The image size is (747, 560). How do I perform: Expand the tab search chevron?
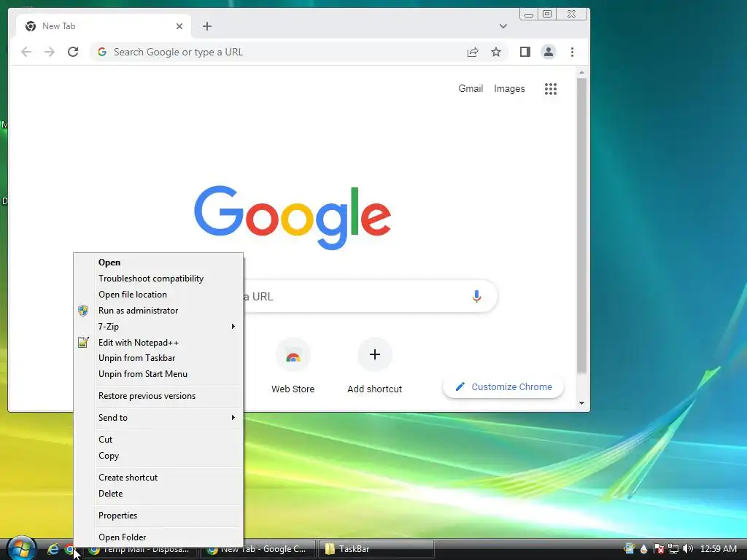coord(503,26)
